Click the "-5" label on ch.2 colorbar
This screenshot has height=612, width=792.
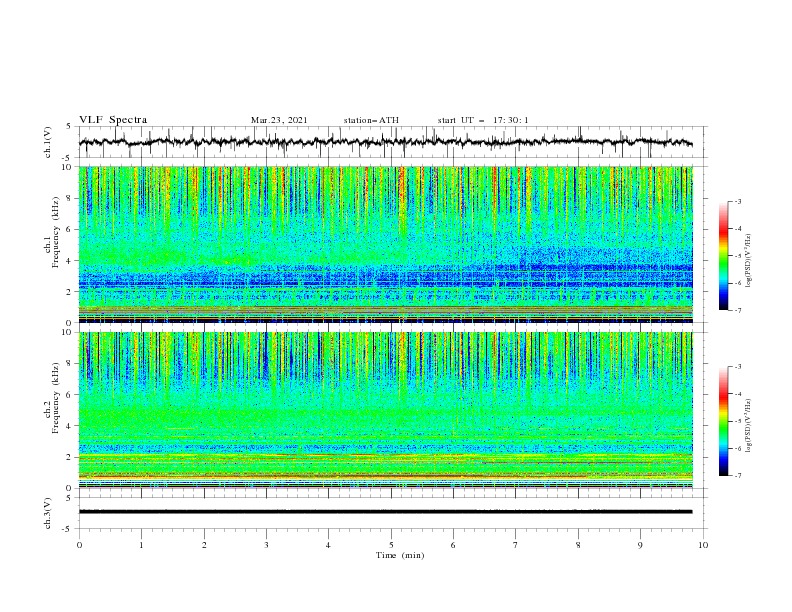click(x=738, y=421)
